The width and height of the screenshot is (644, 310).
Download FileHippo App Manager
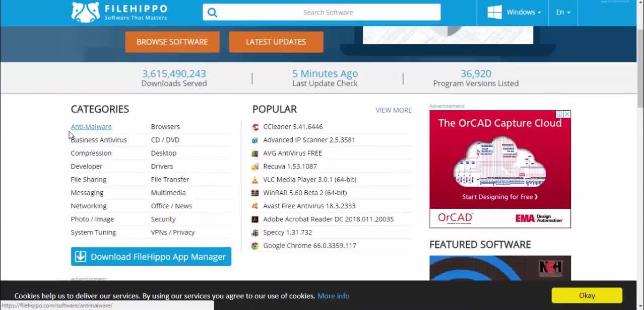[151, 257]
